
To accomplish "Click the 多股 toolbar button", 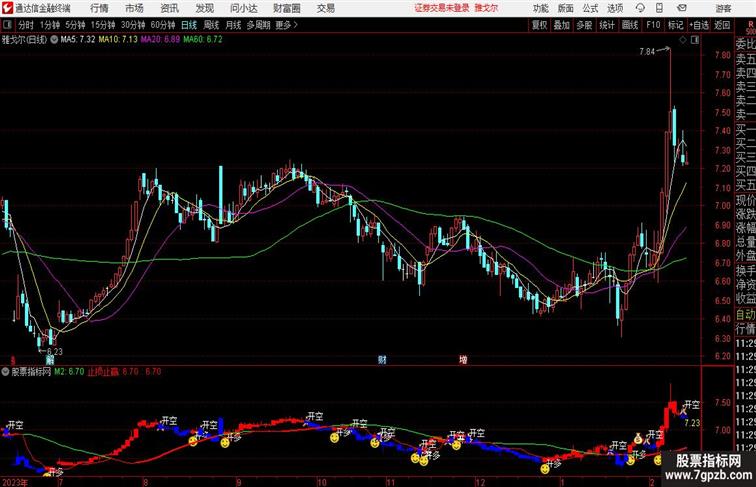I will point(584,25).
